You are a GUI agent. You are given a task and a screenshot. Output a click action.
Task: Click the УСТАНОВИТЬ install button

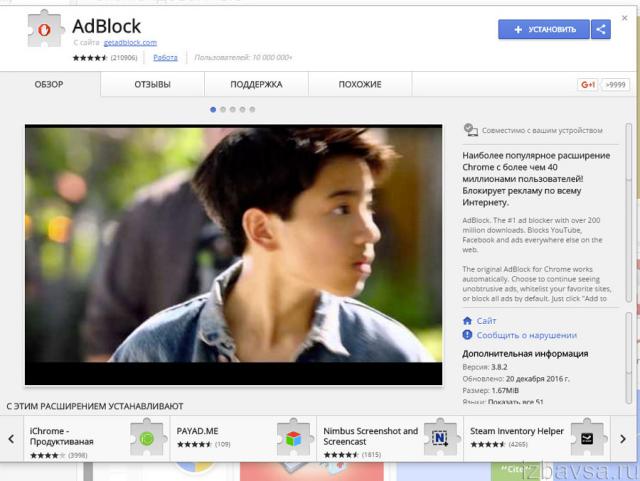(544, 29)
